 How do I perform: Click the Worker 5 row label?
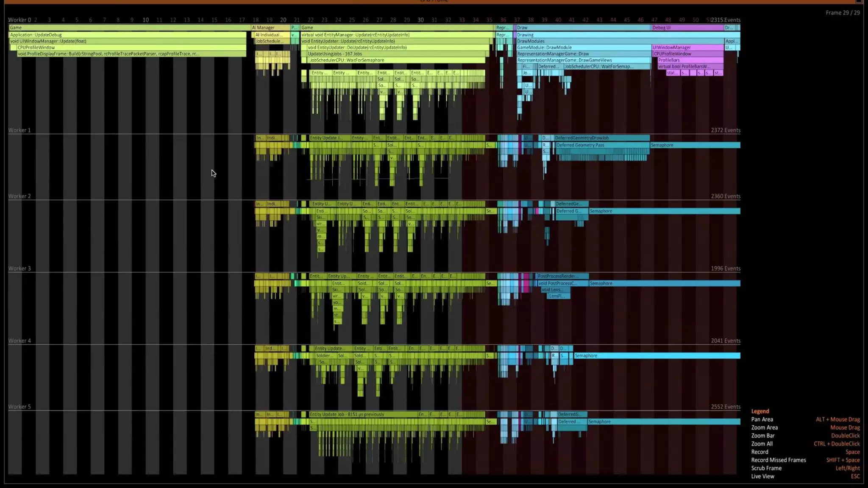pyautogui.click(x=19, y=407)
